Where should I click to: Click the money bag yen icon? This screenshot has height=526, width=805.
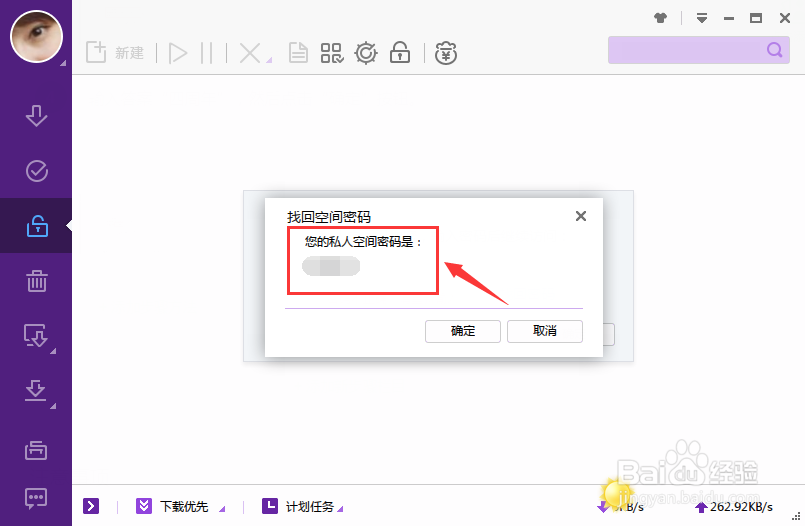pyautogui.click(x=446, y=53)
